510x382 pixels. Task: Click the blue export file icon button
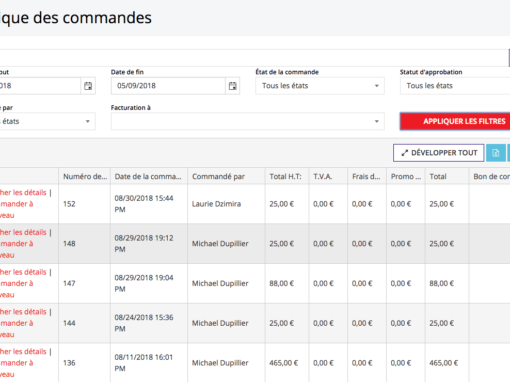[x=496, y=153]
